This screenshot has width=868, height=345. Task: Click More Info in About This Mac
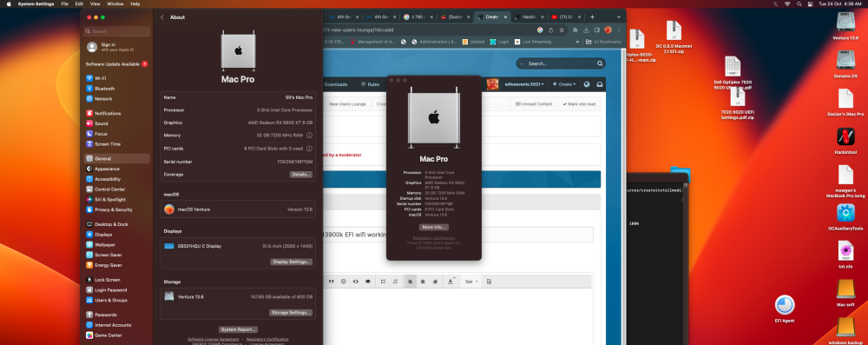[x=433, y=228]
